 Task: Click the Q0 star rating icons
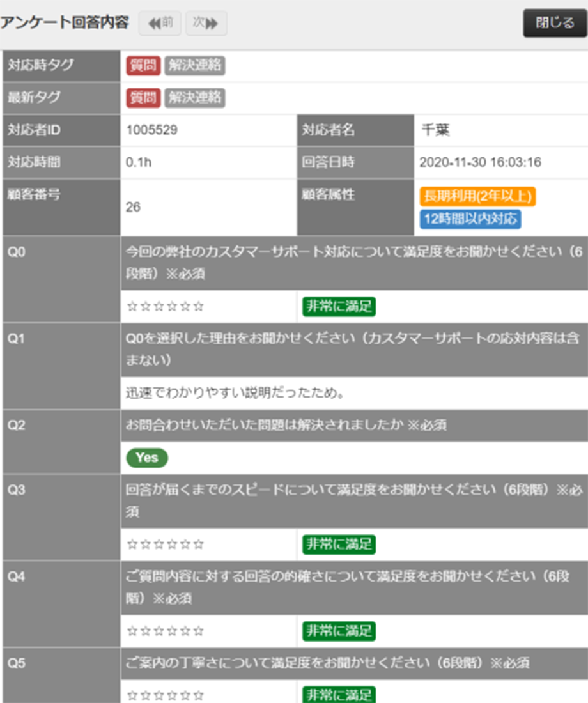(166, 307)
